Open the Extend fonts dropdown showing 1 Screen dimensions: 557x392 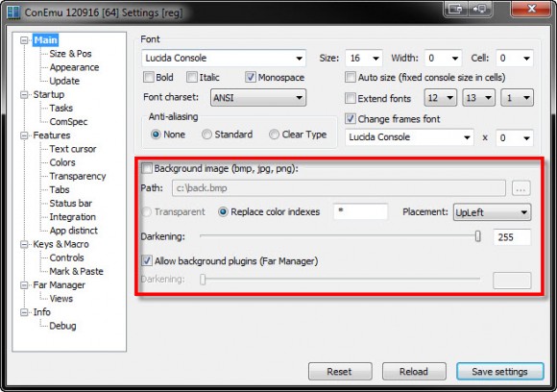pos(517,98)
